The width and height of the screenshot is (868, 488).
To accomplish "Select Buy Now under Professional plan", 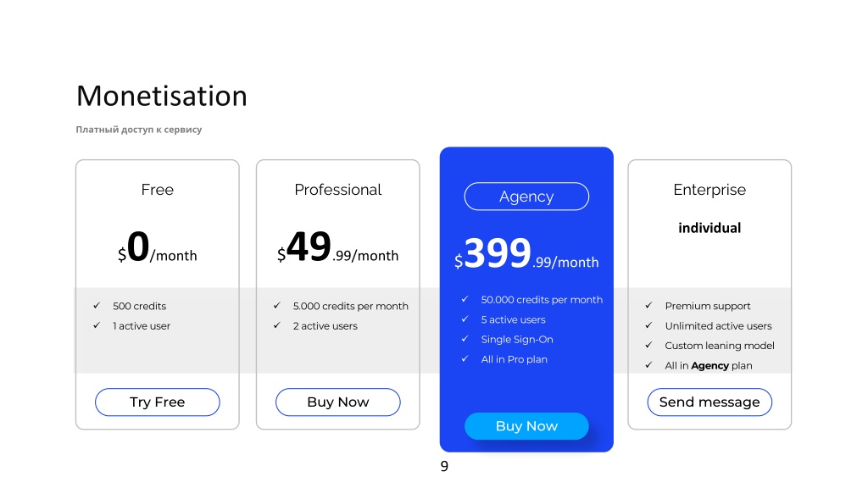I will click(x=337, y=402).
